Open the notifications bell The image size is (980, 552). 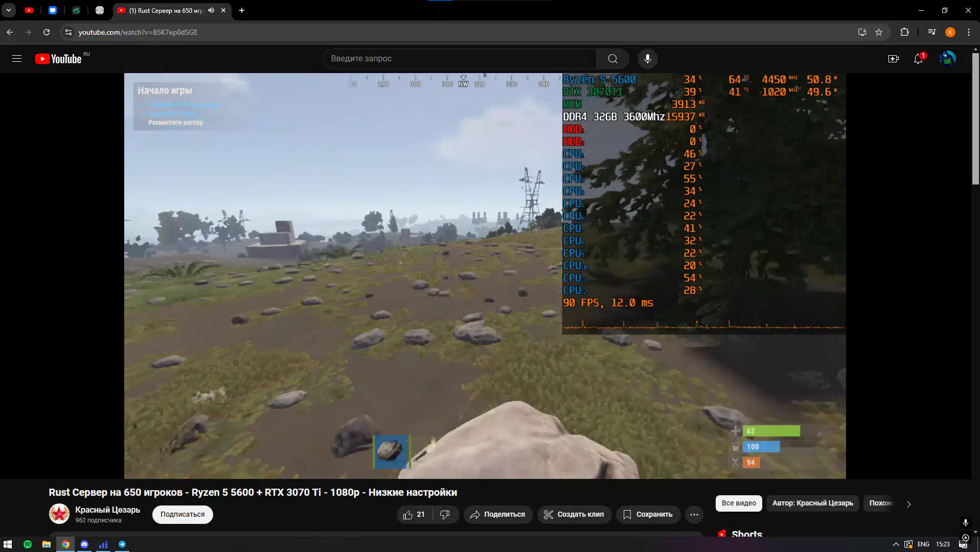[919, 59]
